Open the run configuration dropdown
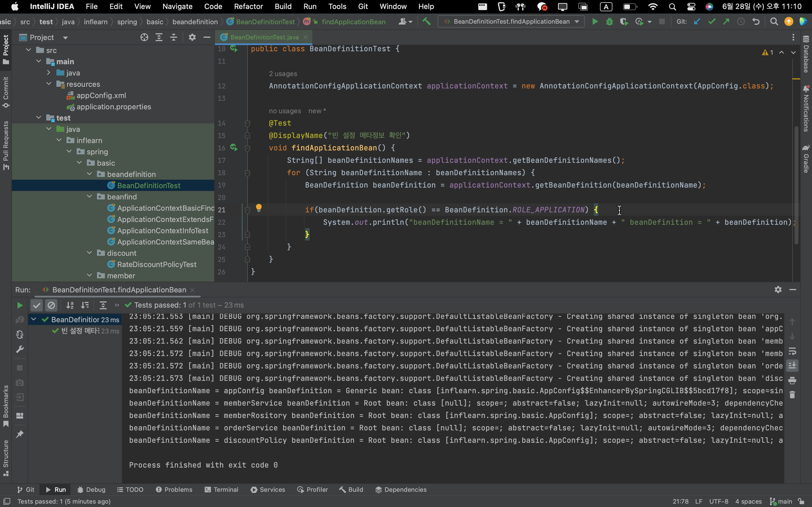Image resolution: width=812 pixels, height=507 pixels. click(x=511, y=22)
